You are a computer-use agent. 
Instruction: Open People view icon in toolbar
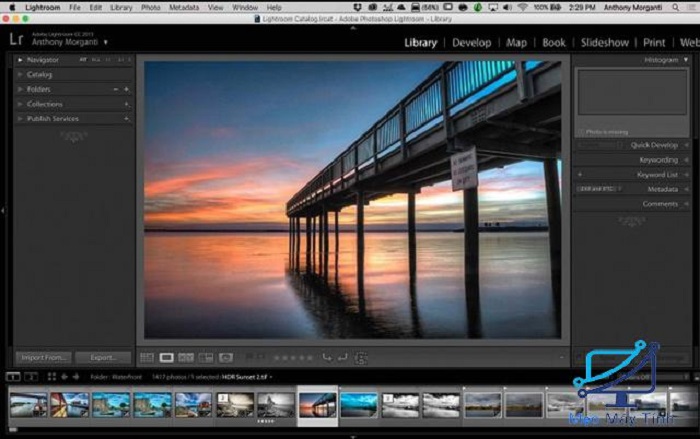225,358
